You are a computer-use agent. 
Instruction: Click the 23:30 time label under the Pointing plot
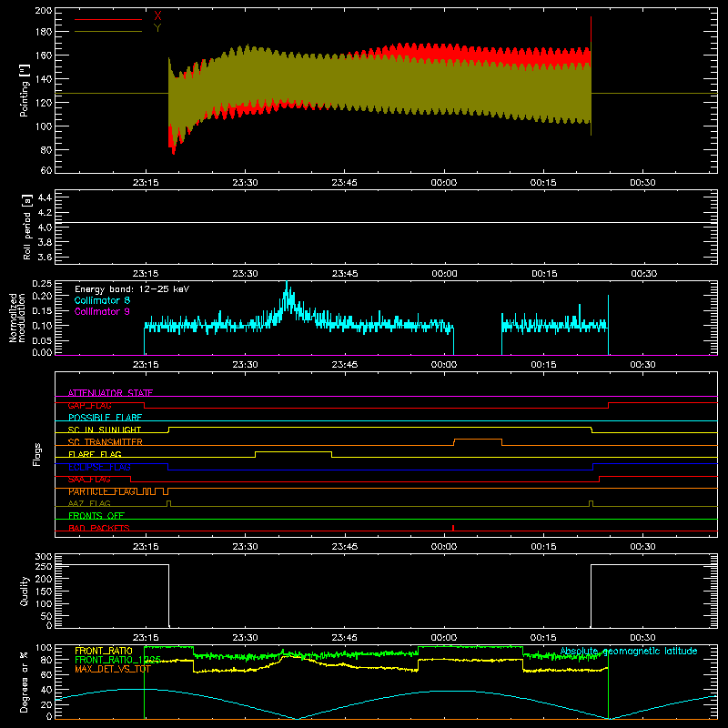[x=245, y=183]
